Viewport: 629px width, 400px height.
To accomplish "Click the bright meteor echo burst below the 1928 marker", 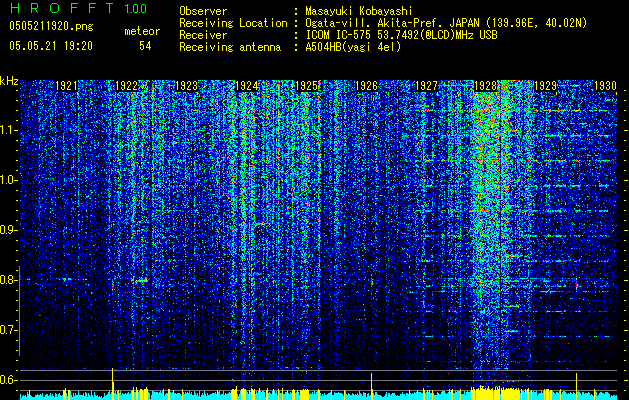I will (491, 225).
